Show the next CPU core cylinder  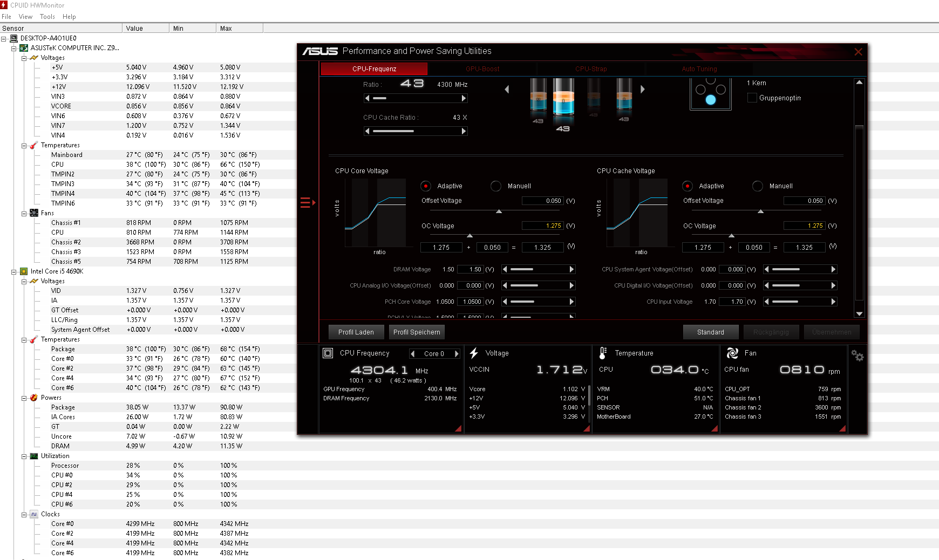642,89
